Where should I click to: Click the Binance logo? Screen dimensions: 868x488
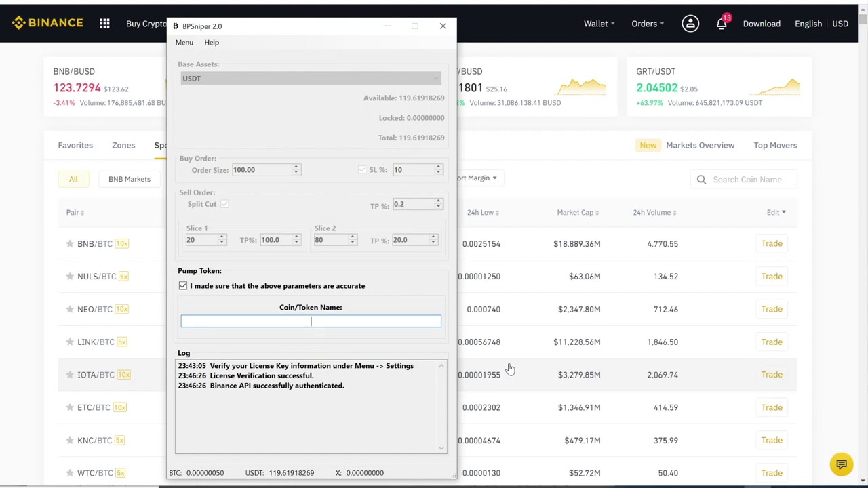tap(47, 23)
